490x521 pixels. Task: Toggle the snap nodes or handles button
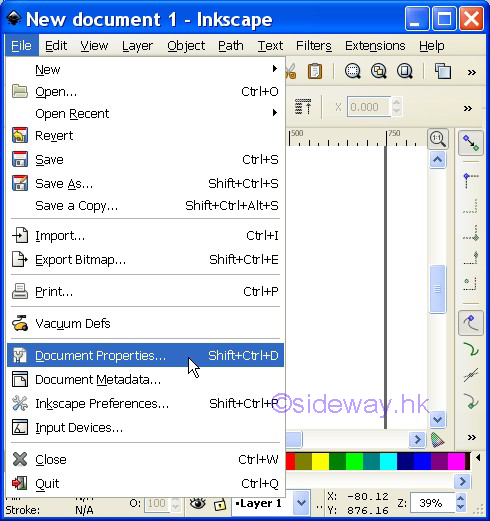(471, 323)
